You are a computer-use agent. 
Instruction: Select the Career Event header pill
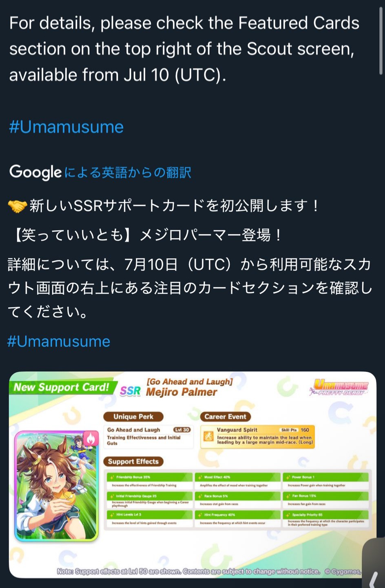tap(225, 417)
